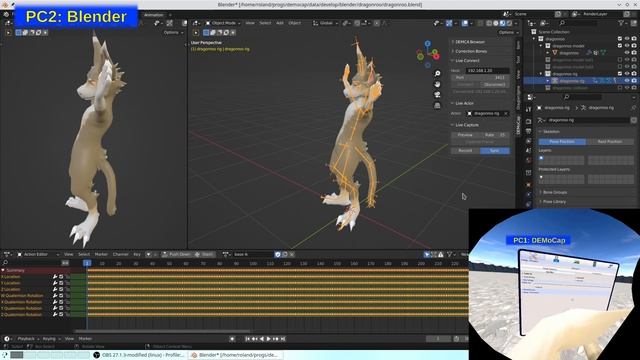
Task: Click the pan hand gizmo in viewport
Action: pos(437,84)
